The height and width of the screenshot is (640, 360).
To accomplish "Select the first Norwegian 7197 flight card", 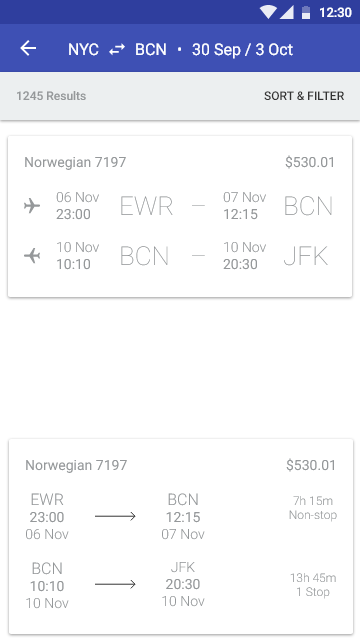I will tap(180, 216).
